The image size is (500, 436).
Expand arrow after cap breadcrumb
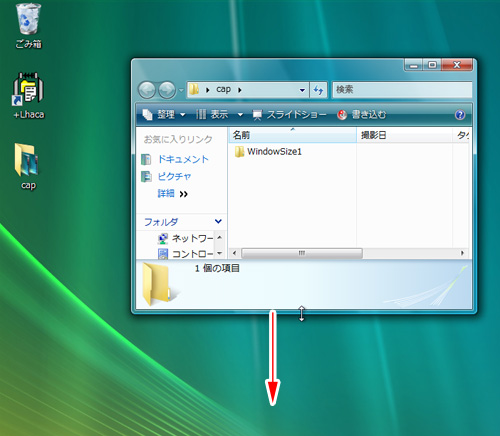coord(240,90)
